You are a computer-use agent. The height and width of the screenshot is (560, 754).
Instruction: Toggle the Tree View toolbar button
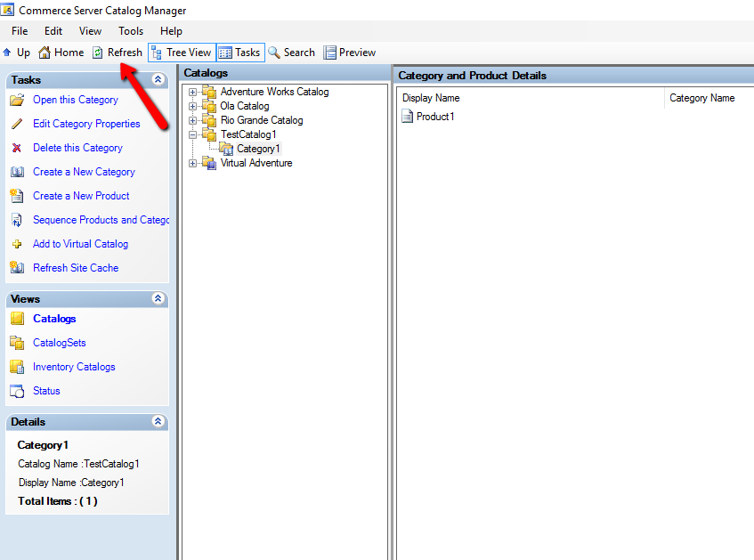(x=182, y=53)
